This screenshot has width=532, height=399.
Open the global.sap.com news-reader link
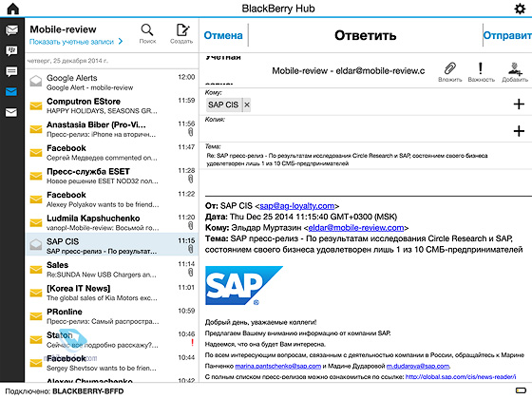pyautogui.click(x=461, y=377)
